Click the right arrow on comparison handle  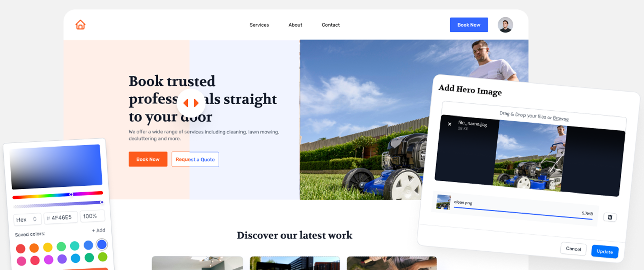[196, 103]
